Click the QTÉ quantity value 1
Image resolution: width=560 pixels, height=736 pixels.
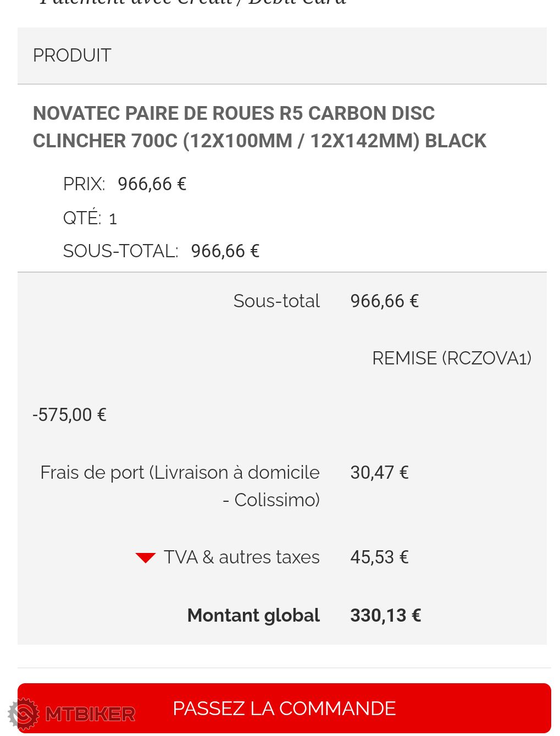(113, 219)
